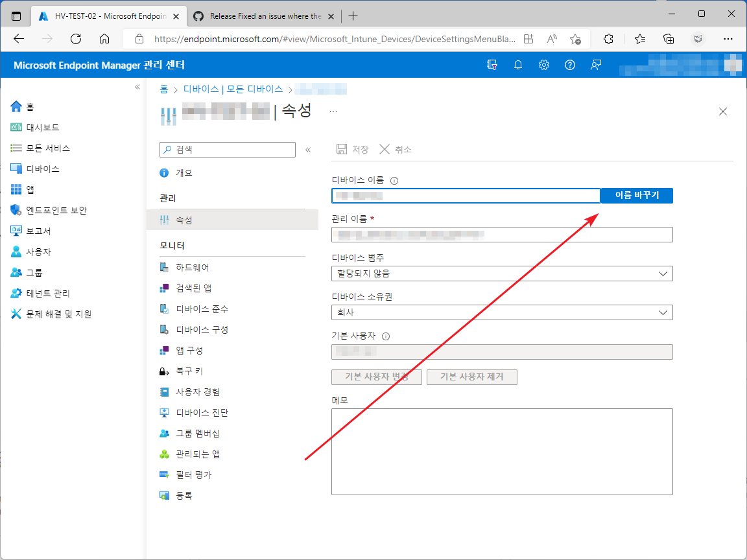Select Hardware (하드웨어) menu item
Viewport: 747px width, 560px height.
tap(184, 268)
